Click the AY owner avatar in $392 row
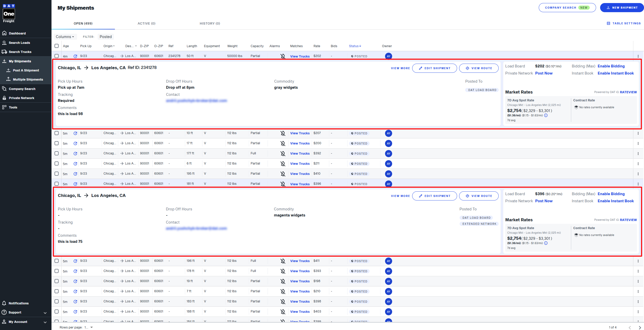 388,154
